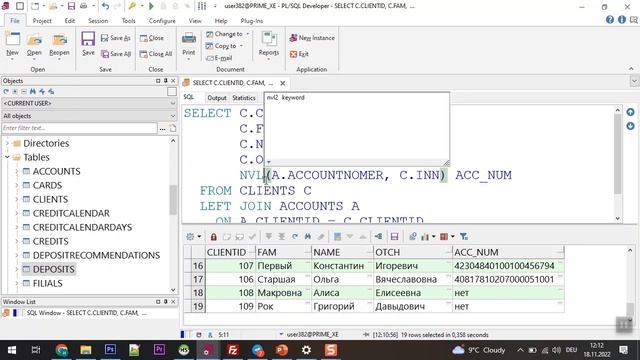
Task: Open the Plug-Ins ribbon tab
Action: click(x=252, y=20)
